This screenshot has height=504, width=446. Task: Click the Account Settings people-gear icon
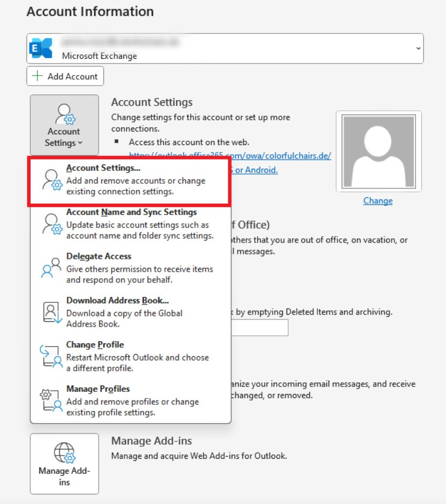(x=64, y=115)
